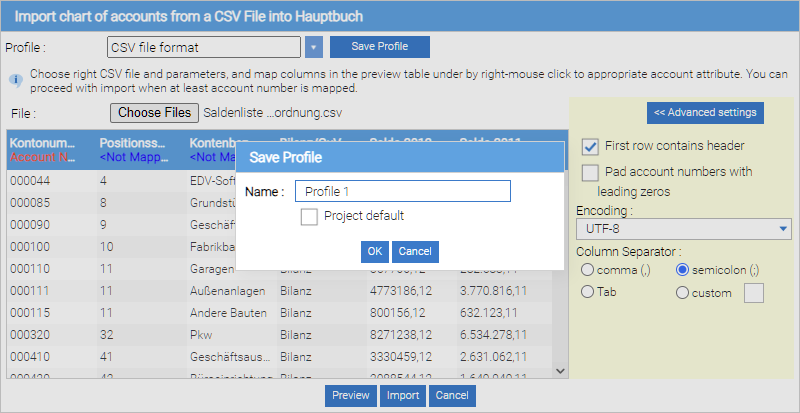Click the Save Profile button

click(x=379, y=47)
